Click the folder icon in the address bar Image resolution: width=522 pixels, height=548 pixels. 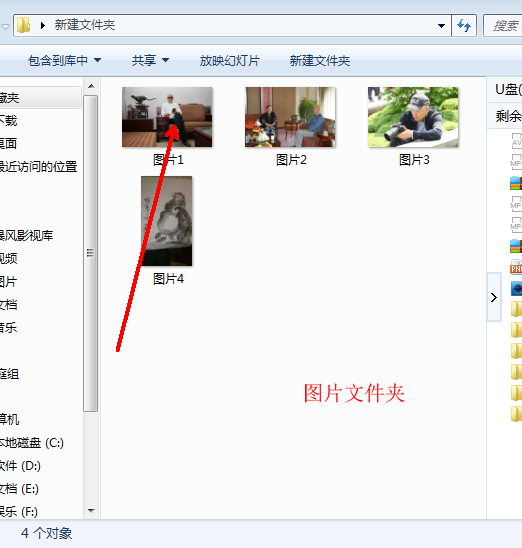click(x=23, y=25)
